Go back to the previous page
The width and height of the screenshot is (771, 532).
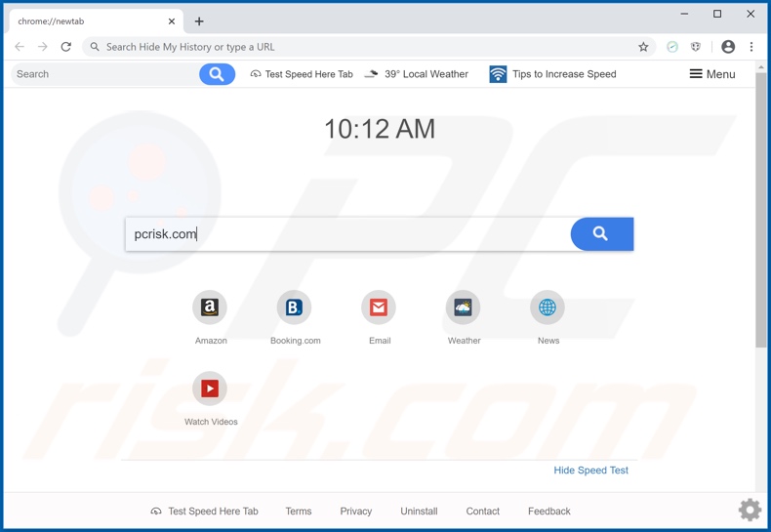tap(20, 47)
